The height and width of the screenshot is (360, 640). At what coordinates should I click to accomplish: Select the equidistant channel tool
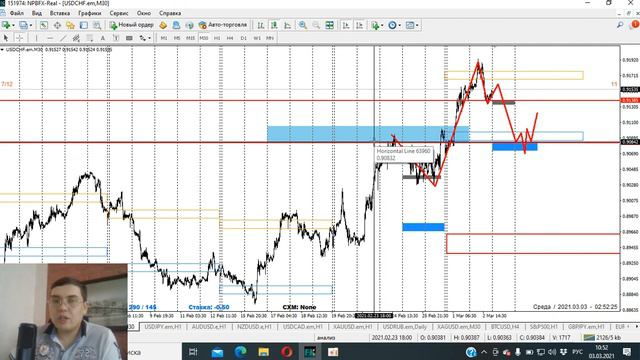(76, 38)
